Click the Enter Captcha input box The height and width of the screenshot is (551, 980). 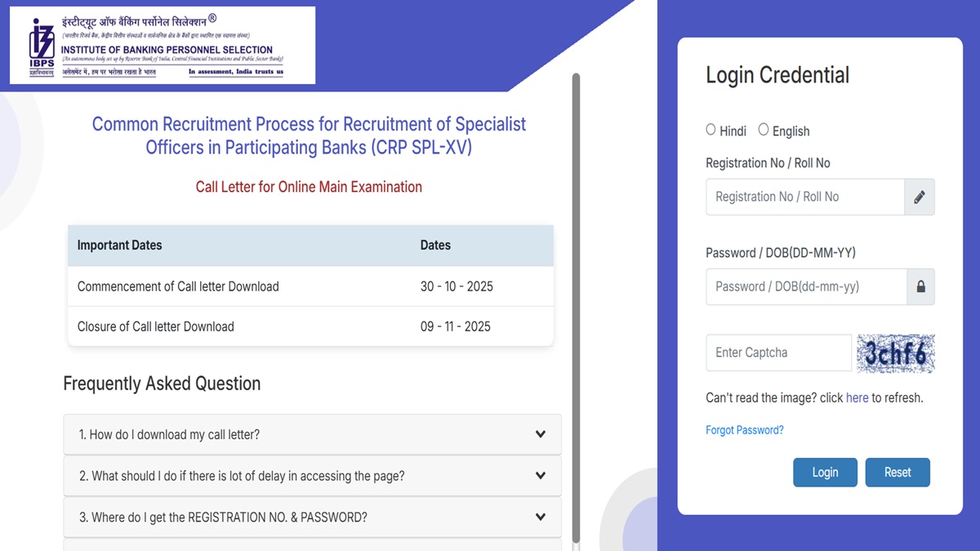(776, 353)
